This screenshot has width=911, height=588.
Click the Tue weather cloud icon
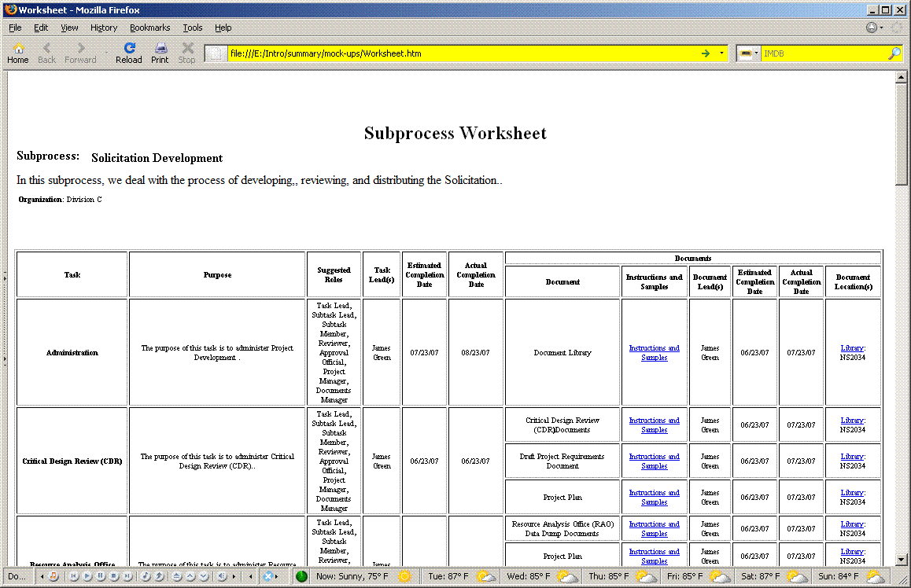tap(485, 576)
